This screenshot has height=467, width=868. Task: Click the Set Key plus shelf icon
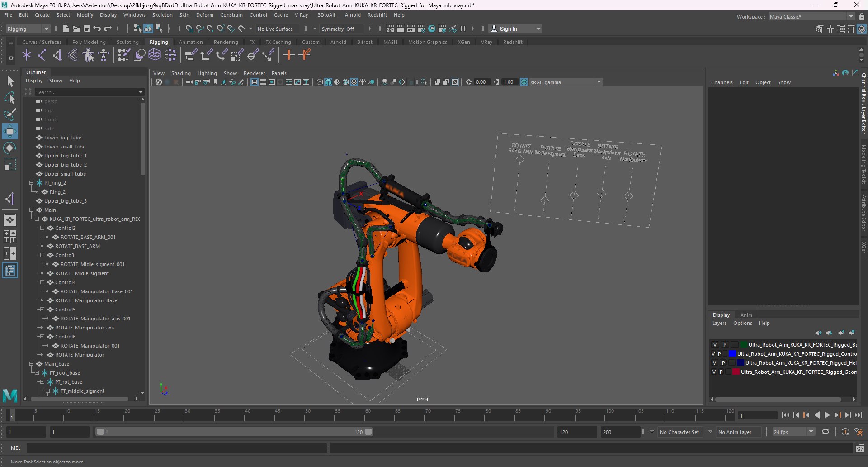coord(289,55)
